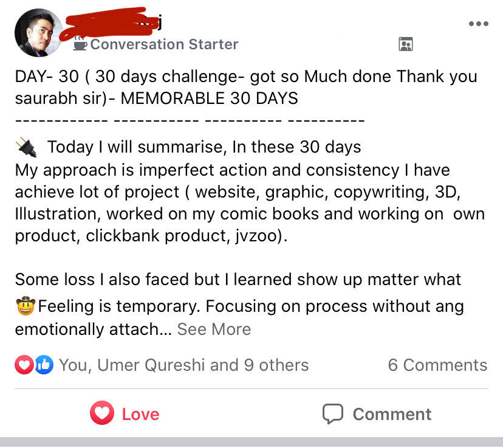Open the poster's profile picture
The image size is (503, 448).
tap(39, 33)
